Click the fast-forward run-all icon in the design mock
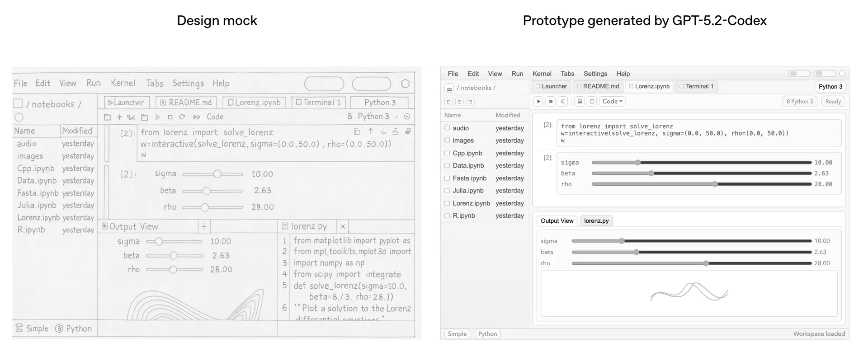Screen dimensions: 868x347 tap(196, 117)
